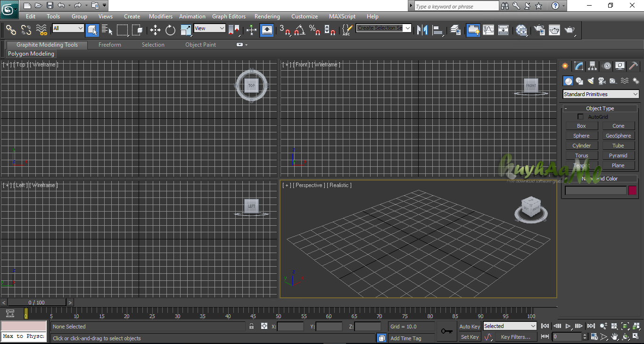Viewport: 644px width, 344px height.
Task: Click the Teapot primitive button
Action: click(x=581, y=165)
